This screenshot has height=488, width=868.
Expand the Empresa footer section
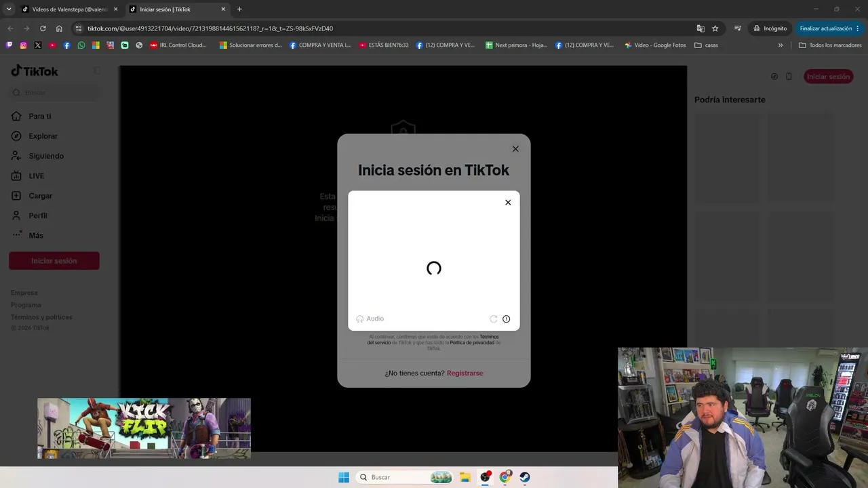coord(24,293)
